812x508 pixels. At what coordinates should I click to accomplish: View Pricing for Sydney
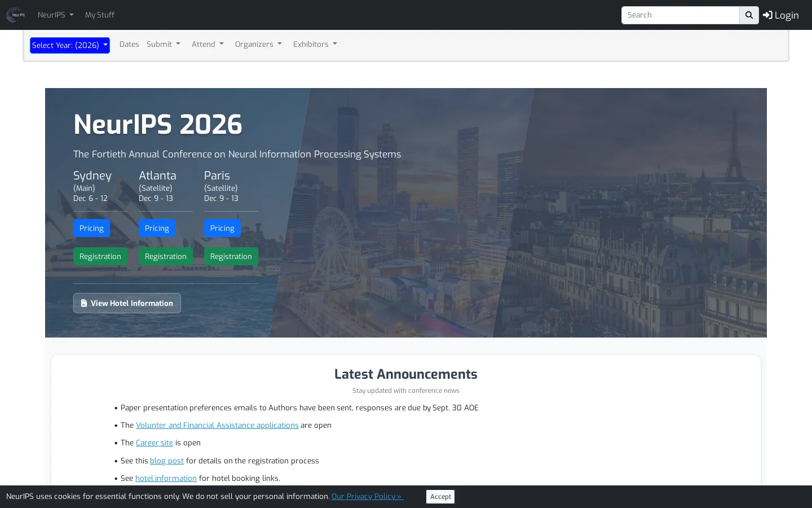(x=91, y=228)
